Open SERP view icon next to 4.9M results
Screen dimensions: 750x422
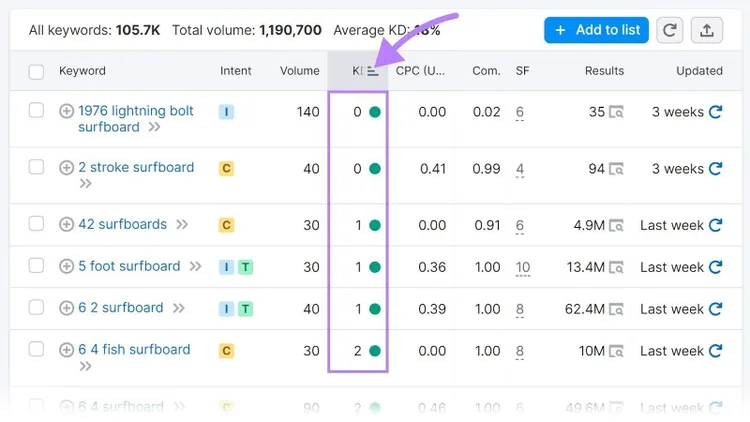(616, 226)
